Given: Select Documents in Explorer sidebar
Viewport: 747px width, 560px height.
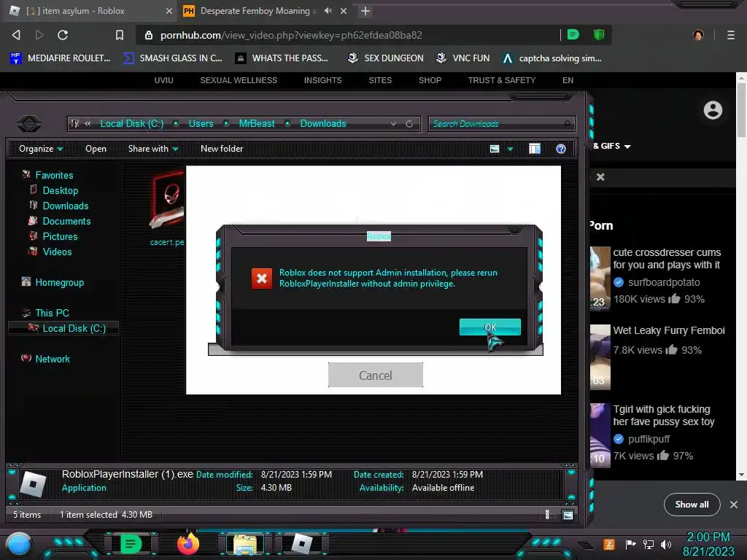Looking at the screenshot, I should point(66,221).
